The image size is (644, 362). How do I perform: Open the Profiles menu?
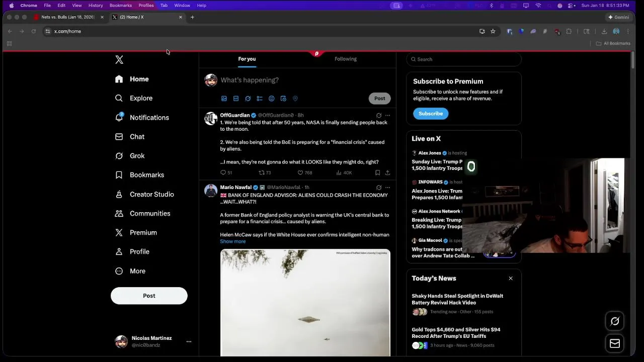[x=146, y=5]
